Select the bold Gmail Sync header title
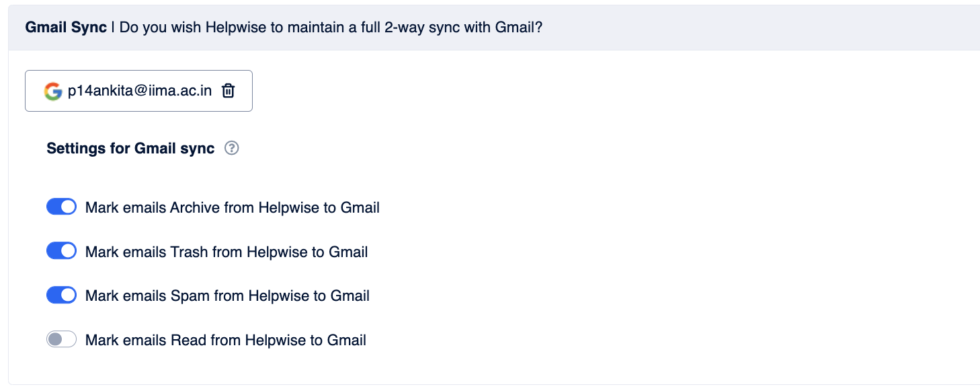The width and height of the screenshot is (980, 389). [x=66, y=28]
